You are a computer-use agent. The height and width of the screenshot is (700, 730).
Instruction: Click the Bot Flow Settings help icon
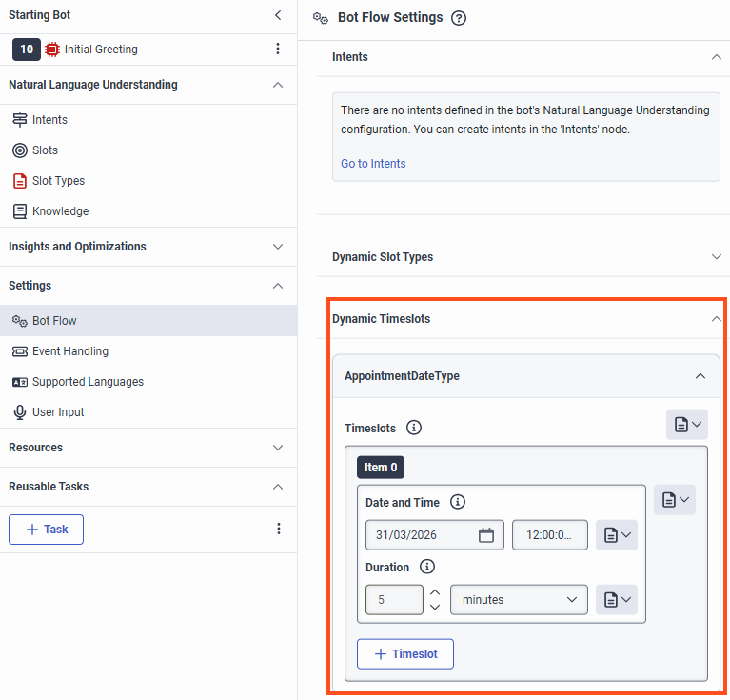click(459, 18)
